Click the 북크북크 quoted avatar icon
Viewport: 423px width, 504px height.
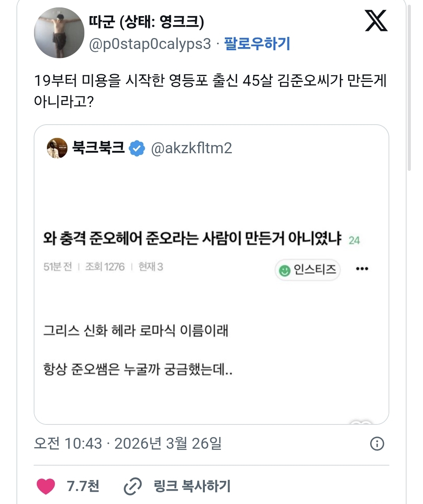[57, 148]
